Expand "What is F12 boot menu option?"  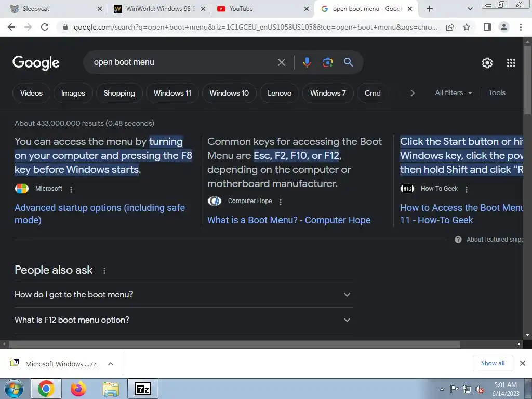[183, 320]
